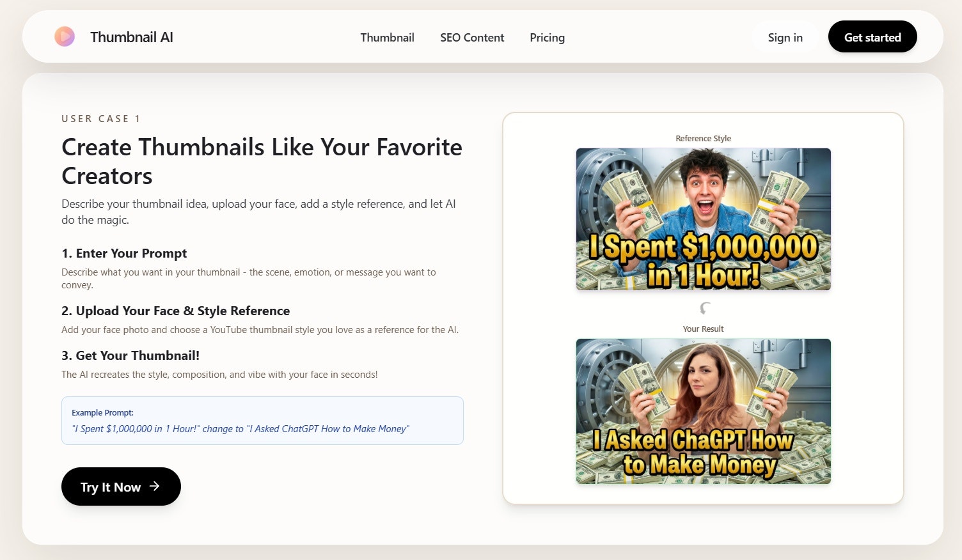The width and height of the screenshot is (962, 560).
Task: Click the '3. Get Your Thumbnail!' heading
Action: click(130, 355)
